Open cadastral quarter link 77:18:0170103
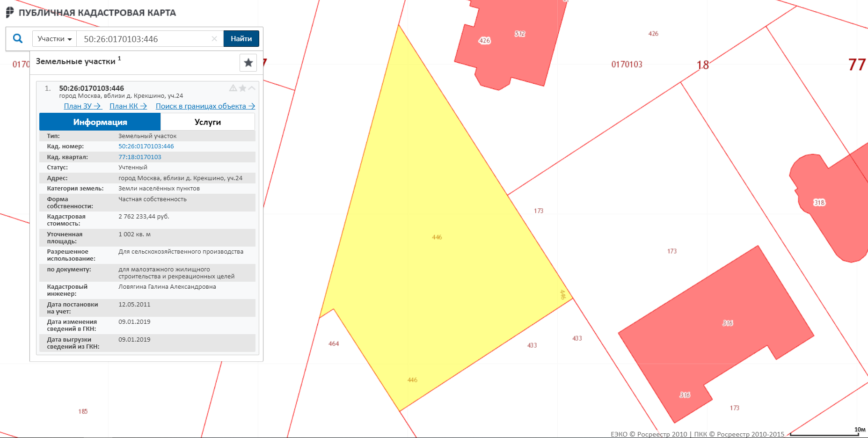868x438 pixels. point(139,157)
